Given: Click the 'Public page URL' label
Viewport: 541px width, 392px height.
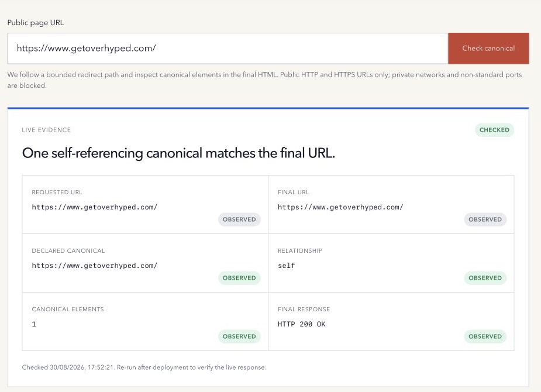Looking at the screenshot, I should coord(36,23).
